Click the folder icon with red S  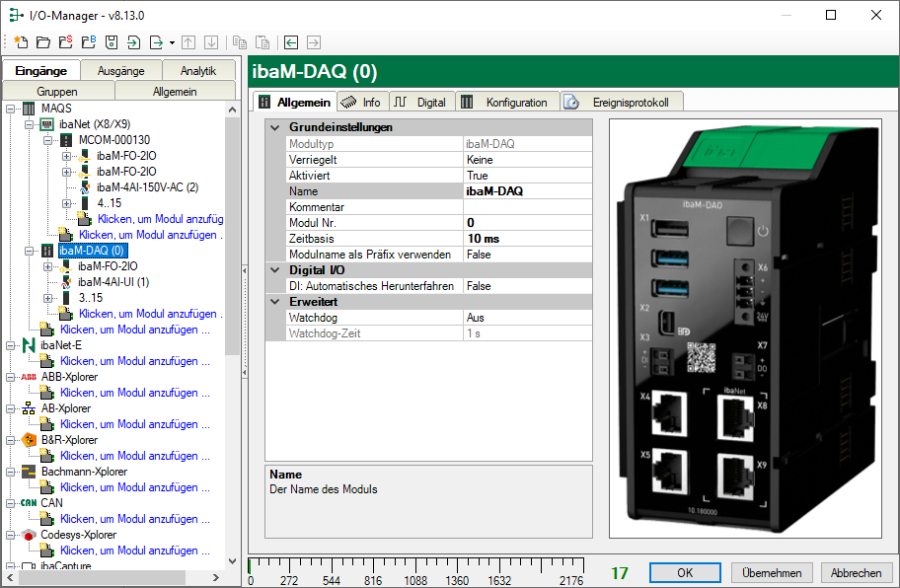point(65,42)
